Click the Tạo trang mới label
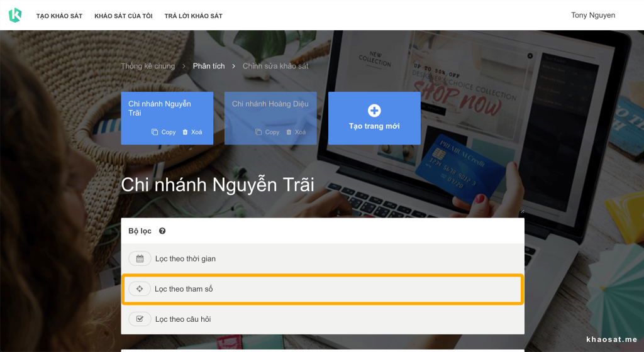Screen dimensions: 644x352 [x=374, y=126]
